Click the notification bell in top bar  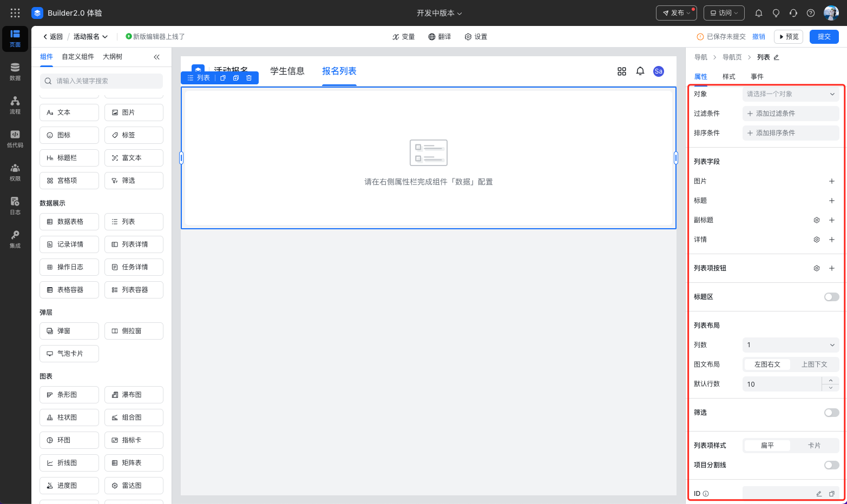[758, 13]
